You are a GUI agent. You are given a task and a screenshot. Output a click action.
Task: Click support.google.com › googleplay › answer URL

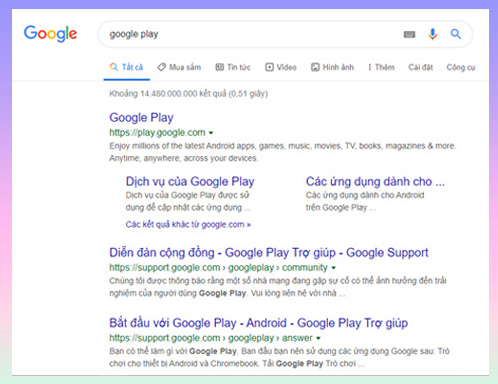(211, 338)
